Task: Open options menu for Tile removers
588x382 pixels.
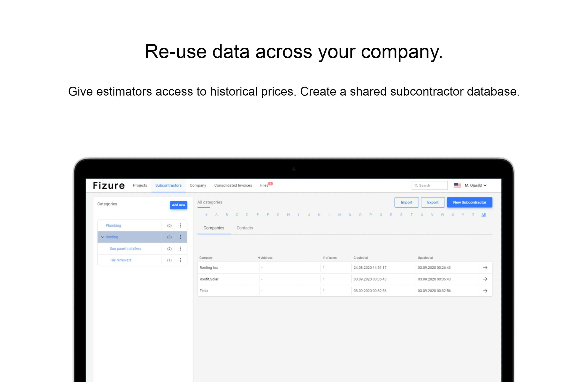Action: 180,260
